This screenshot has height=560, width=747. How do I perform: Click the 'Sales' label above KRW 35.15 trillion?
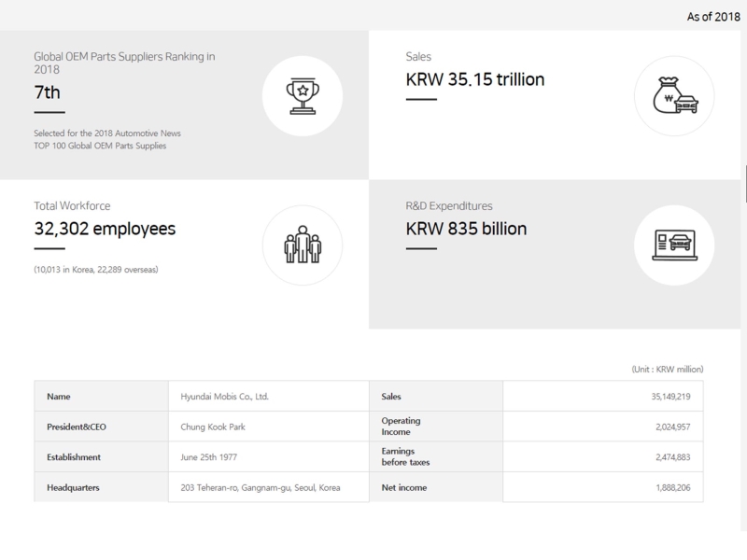418,57
